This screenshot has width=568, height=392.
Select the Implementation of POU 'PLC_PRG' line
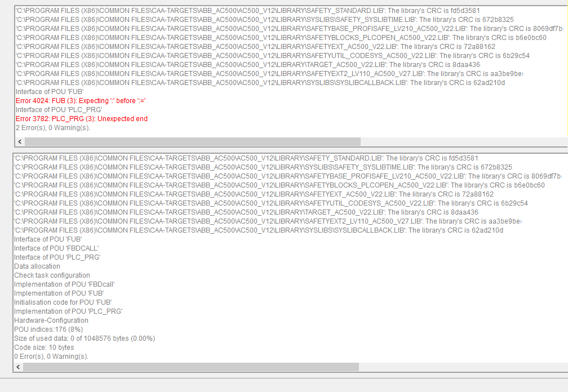[68, 311]
